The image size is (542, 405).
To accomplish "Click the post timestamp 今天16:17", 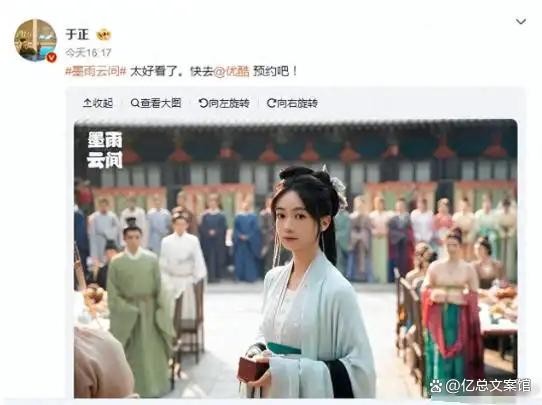I will 88,53.
